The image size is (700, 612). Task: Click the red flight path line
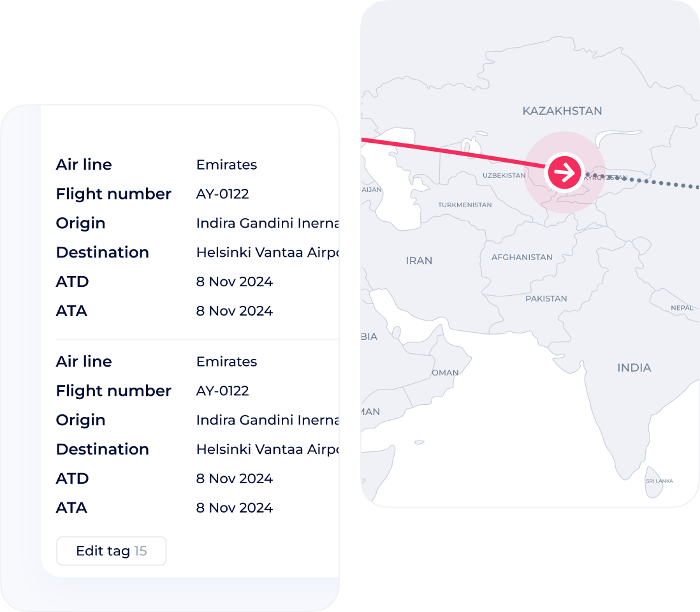(x=453, y=152)
